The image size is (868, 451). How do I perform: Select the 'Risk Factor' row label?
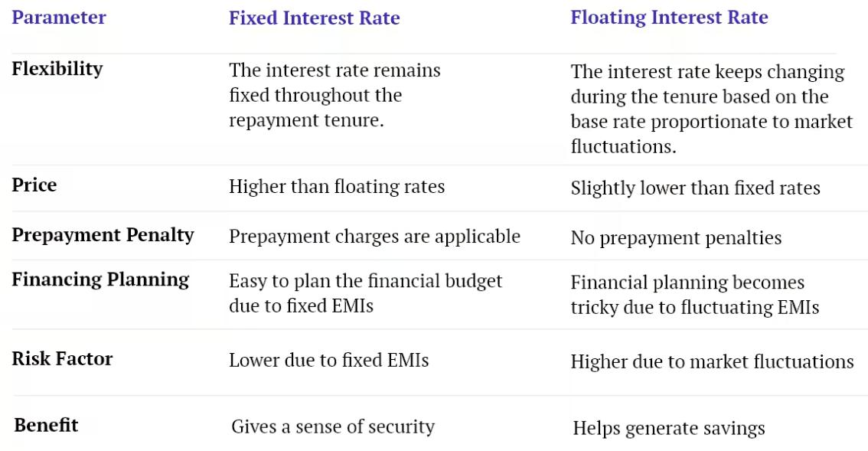click(62, 358)
